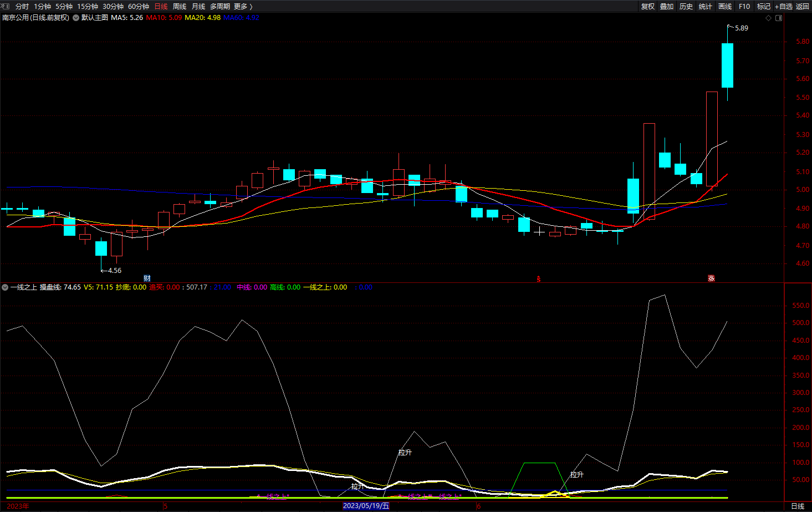Open the 更多 periods dropdown

coord(243,7)
